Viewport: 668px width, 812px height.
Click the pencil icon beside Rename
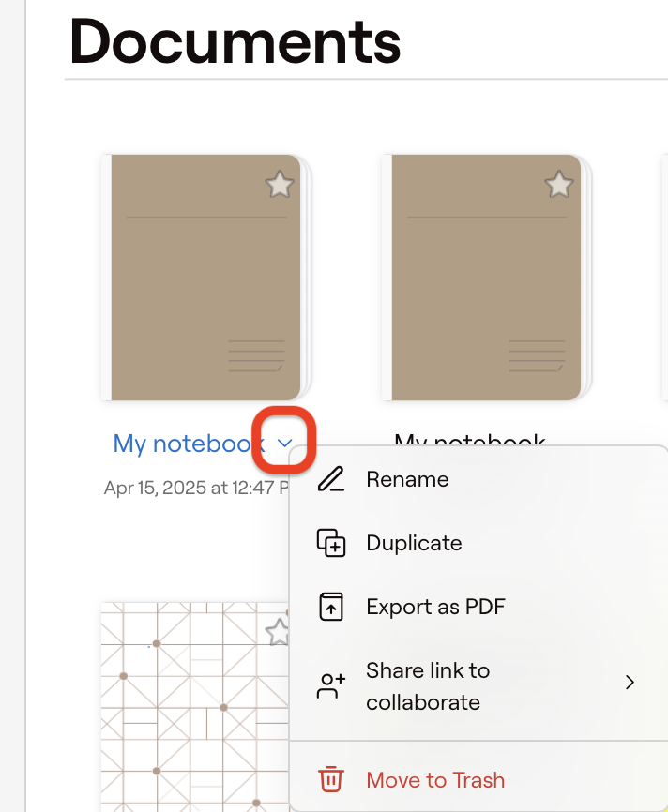point(330,480)
